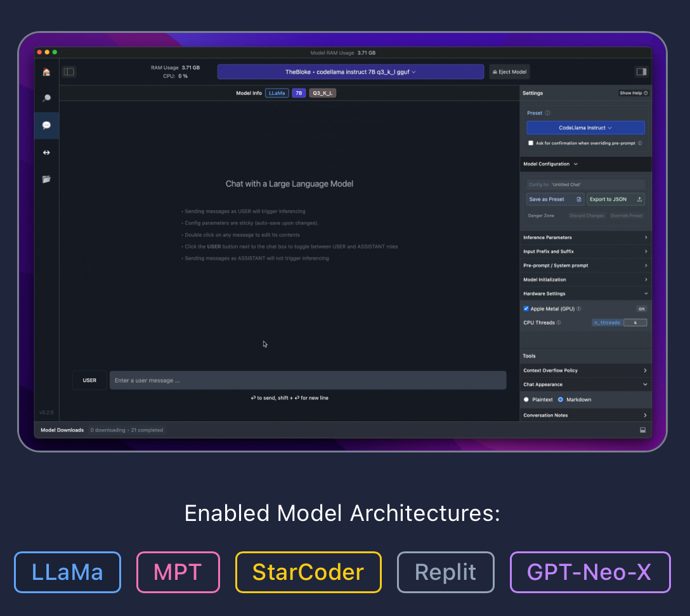Select the Markdown chat appearance option
The width and height of the screenshot is (690, 616).
pos(560,400)
